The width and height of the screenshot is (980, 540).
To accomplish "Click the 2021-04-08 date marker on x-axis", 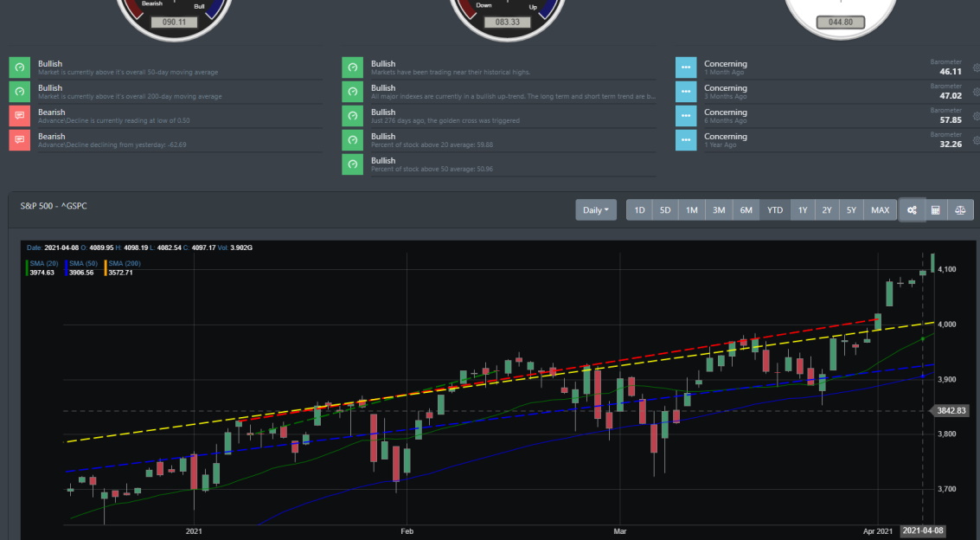I will [x=923, y=531].
